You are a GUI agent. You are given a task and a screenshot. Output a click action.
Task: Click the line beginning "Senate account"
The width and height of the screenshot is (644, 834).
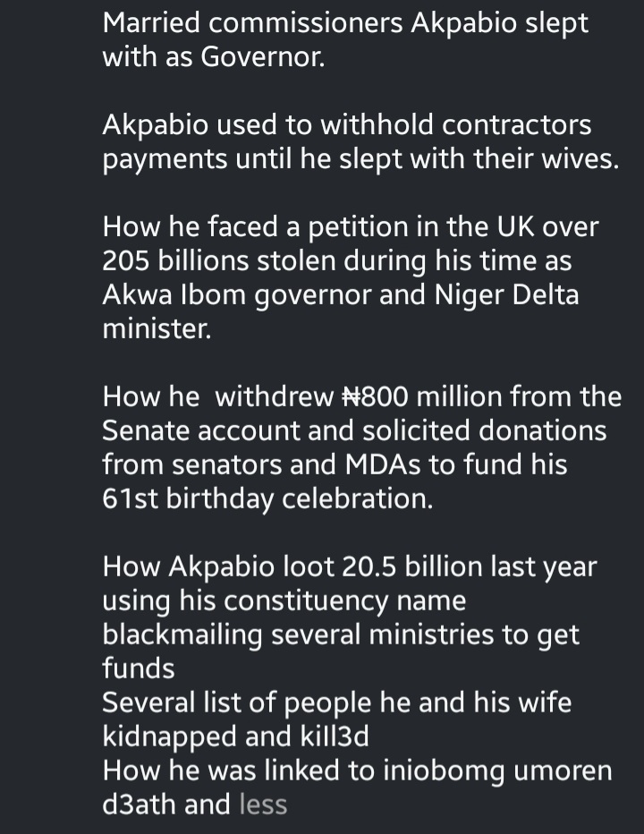pyautogui.click(x=354, y=430)
